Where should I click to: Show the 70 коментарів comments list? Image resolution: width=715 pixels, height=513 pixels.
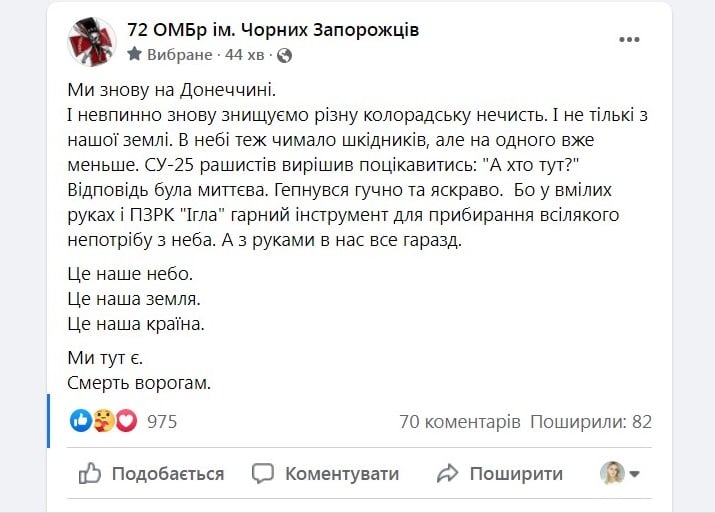click(x=459, y=422)
